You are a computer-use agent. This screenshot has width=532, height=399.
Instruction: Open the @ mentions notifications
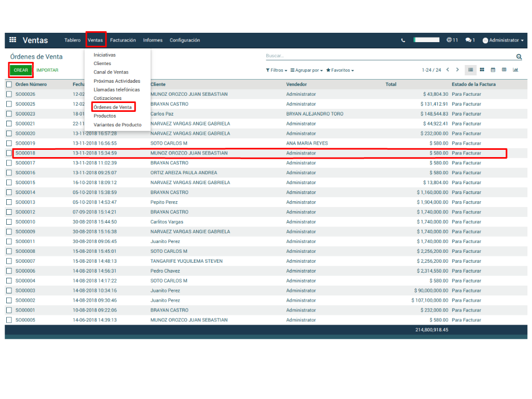click(x=452, y=40)
